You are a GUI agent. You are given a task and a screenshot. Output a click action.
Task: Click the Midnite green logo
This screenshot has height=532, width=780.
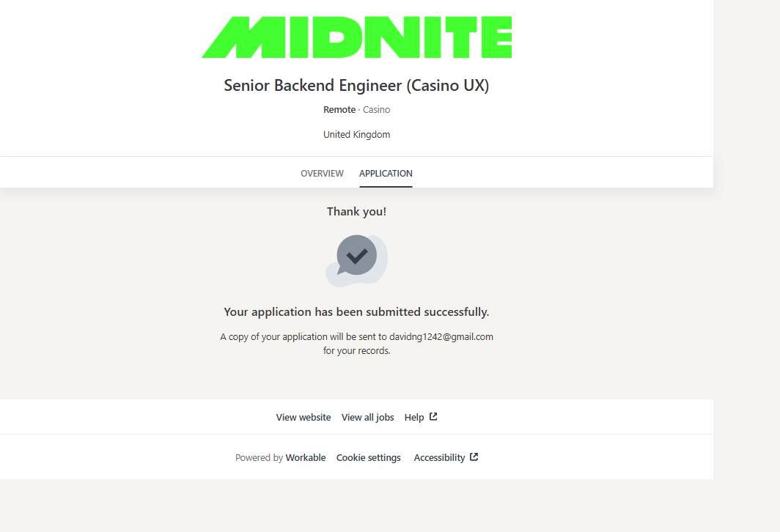(356, 37)
